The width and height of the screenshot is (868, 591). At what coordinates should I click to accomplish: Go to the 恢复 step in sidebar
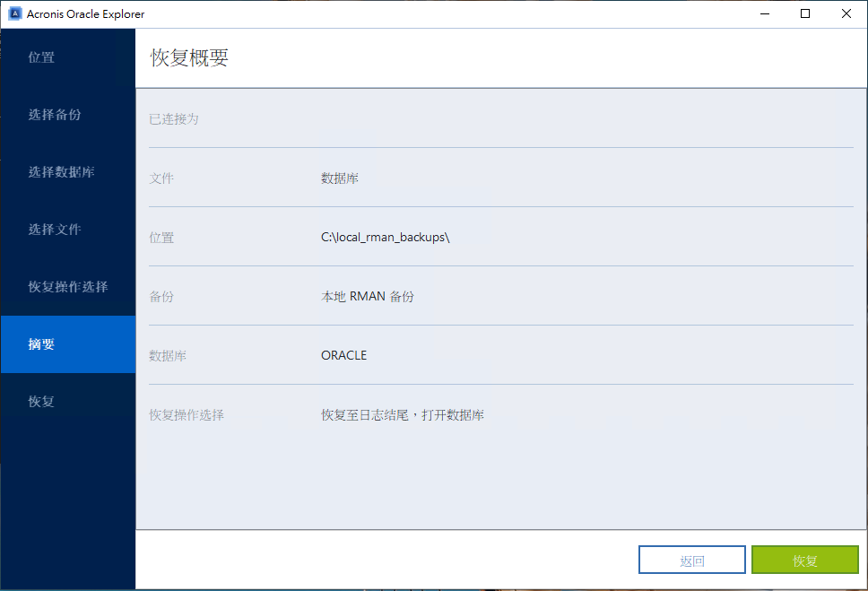pyautogui.click(x=68, y=402)
